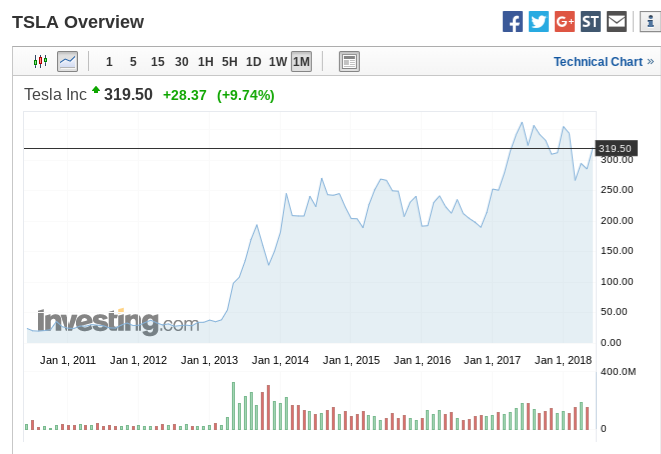Switch to the 1W timeframe
This screenshot has width=661, height=454.
tap(278, 62)
